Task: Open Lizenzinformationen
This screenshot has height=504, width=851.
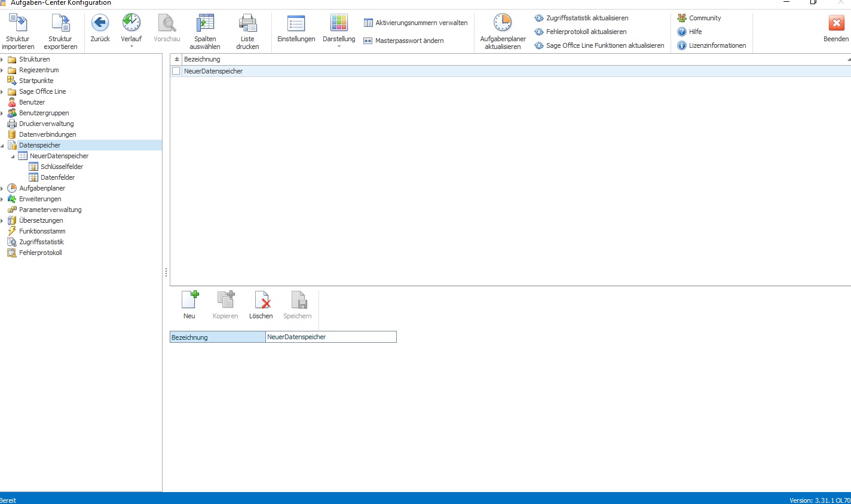Action: [x=711, y=45]
